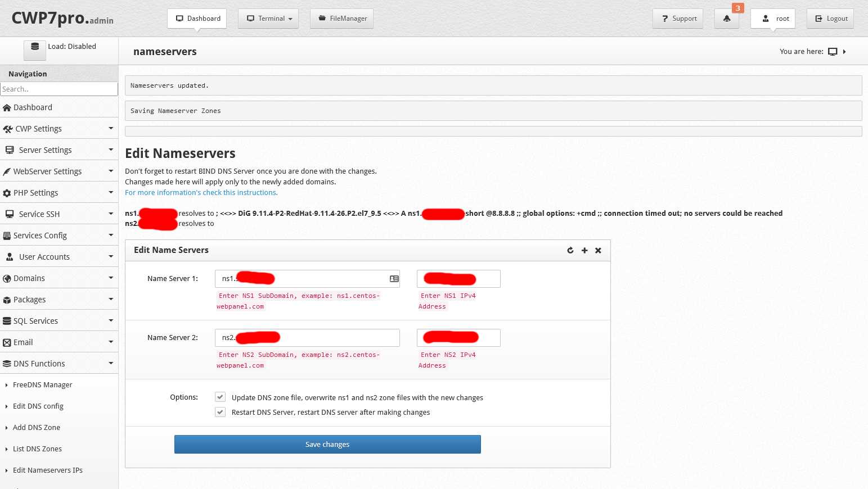Collapse the DNS Functions section
868x489 pixels.
[x=59, y=364]
